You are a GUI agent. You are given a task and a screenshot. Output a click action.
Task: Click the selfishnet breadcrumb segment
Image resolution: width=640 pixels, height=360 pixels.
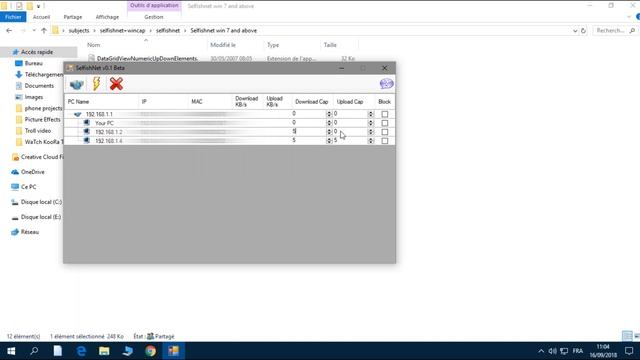[x=168, y=31]
